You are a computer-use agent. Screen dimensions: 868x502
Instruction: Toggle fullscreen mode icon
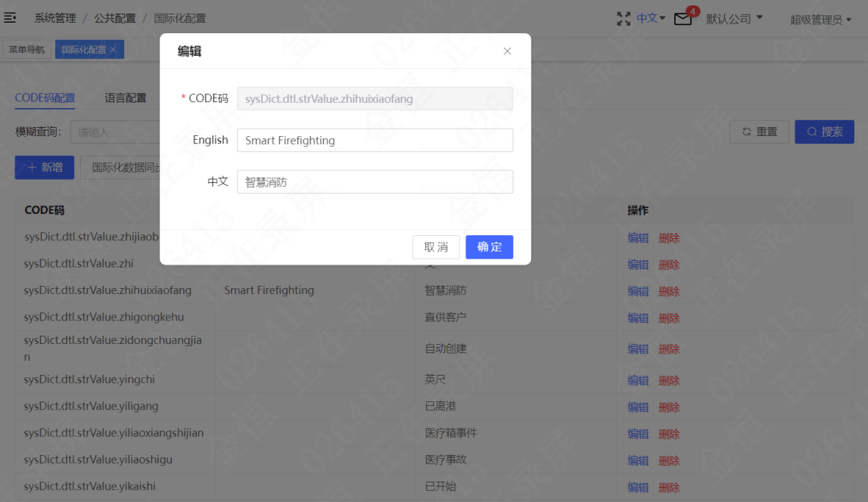tap(624, 19)
